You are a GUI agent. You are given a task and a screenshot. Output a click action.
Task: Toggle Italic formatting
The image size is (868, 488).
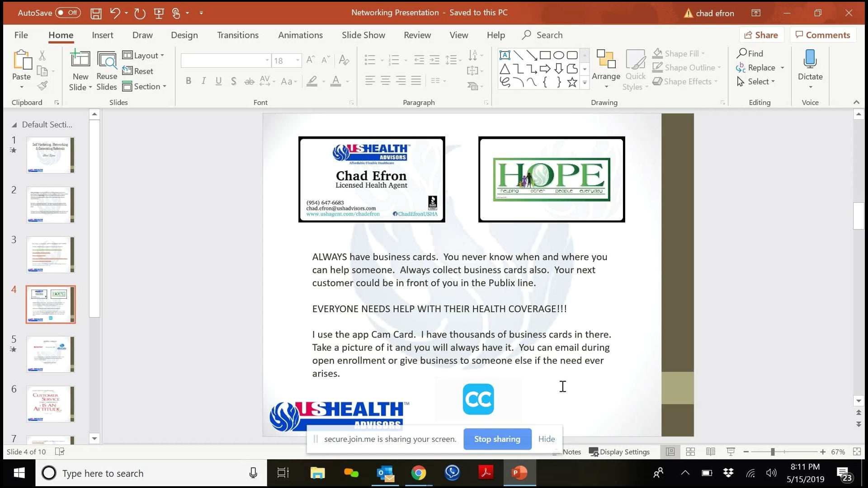pyautogui.click(x=203, y=81)
